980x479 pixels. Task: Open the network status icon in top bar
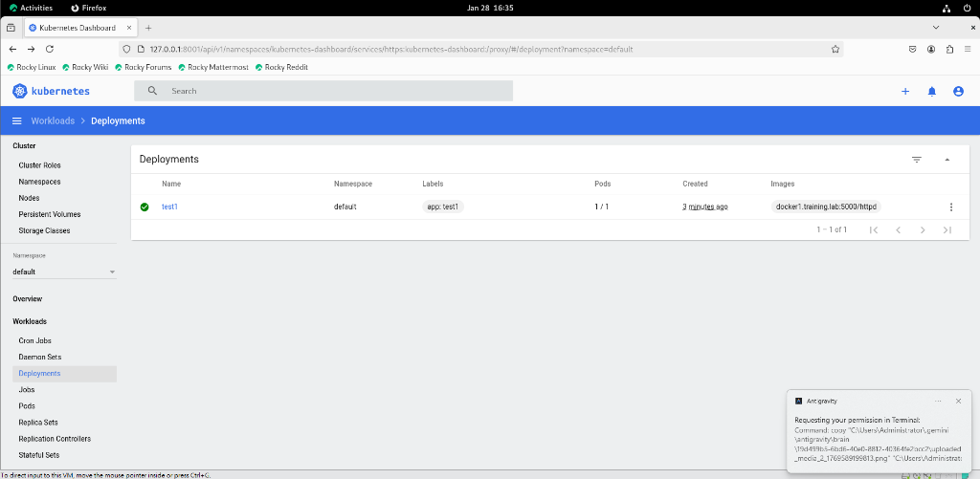[x=947, y=8]
